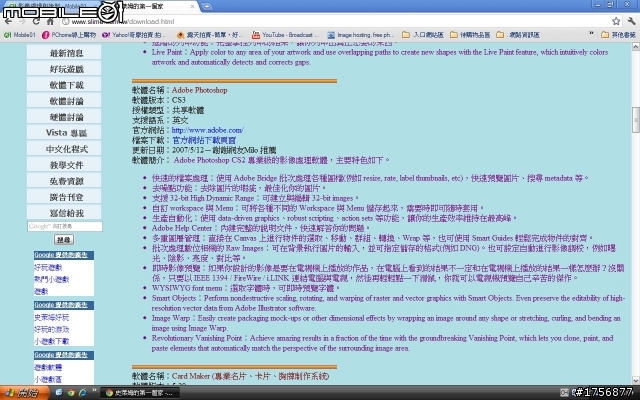Select the 史萊姆的第一個家 taskbar button
This screenshot has height=400, width=640.
pos(139,393)
